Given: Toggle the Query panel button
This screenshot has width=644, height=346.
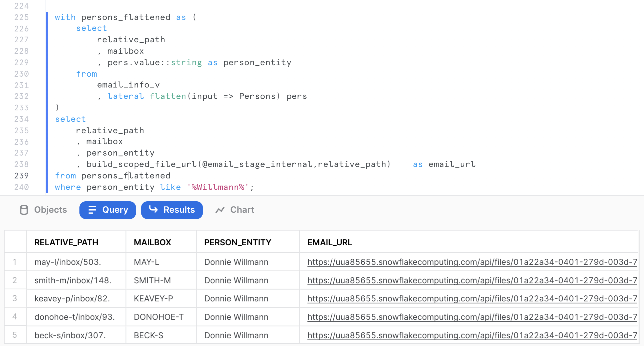Looking at the screenshot, I should coord(108,210).
